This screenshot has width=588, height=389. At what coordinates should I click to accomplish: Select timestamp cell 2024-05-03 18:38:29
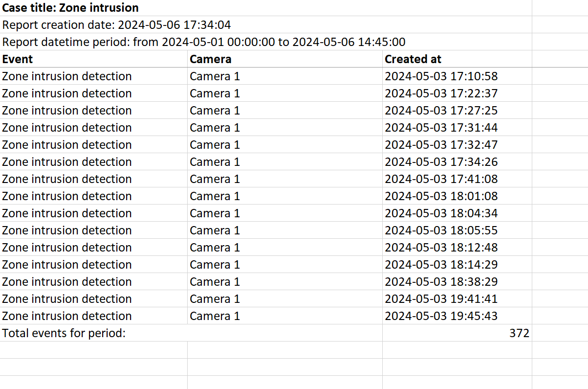click(x=441, y=282)
